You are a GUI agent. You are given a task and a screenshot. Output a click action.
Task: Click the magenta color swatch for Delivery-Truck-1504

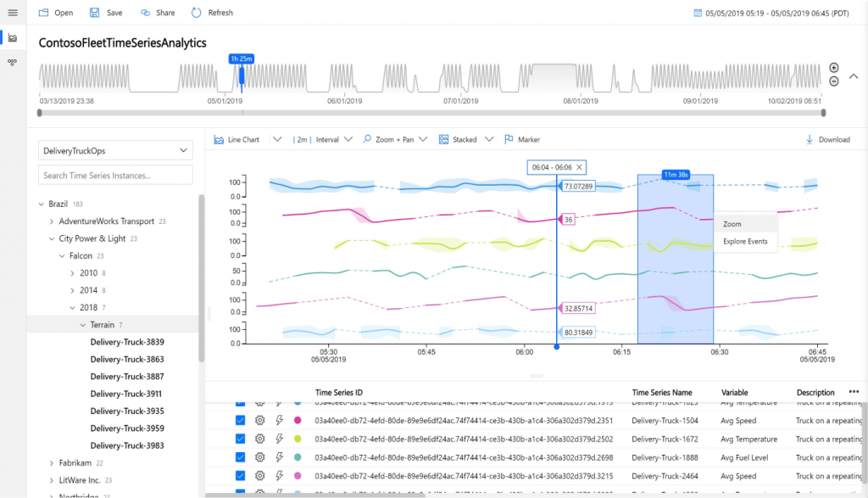297,420
